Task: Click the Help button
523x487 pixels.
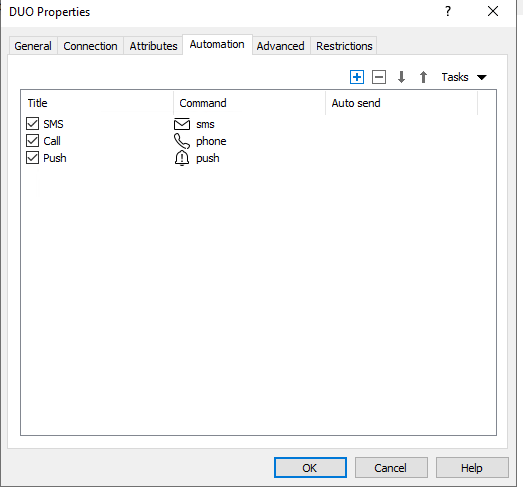Action: pyautogui.click(x=472, y=468)
